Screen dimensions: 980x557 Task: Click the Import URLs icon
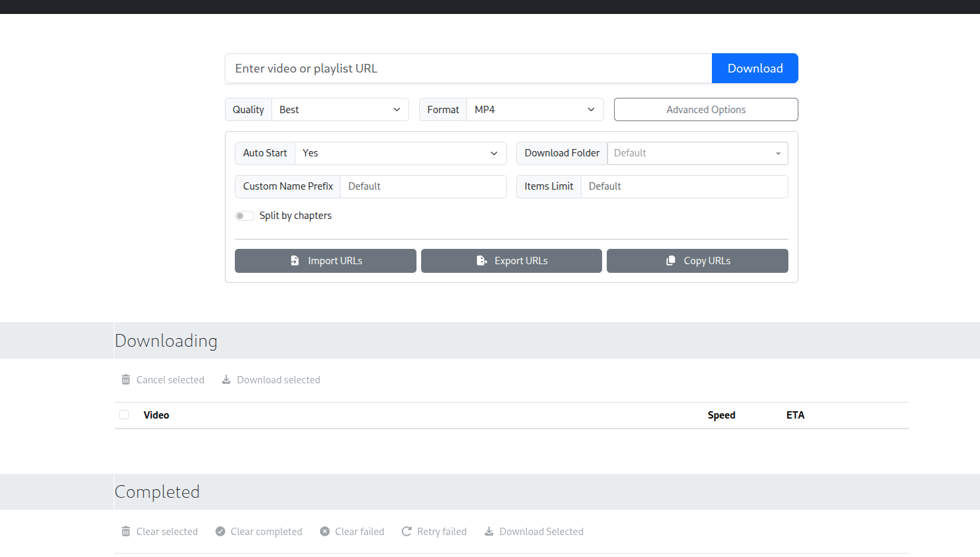click(x=295, y=260)
